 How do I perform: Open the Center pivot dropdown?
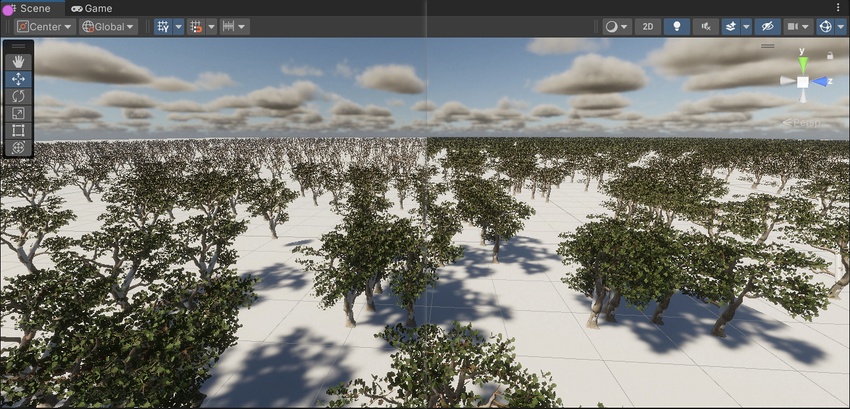(45, 27)
